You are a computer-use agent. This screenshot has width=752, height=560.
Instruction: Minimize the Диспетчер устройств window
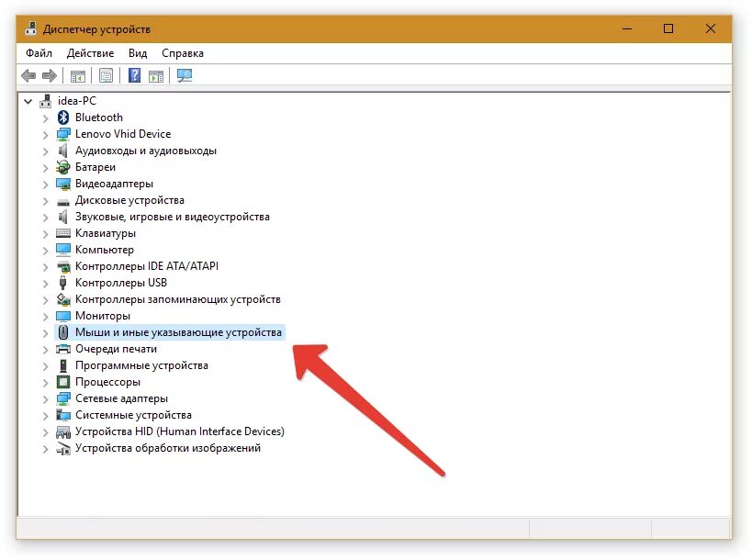pos(627,28)
